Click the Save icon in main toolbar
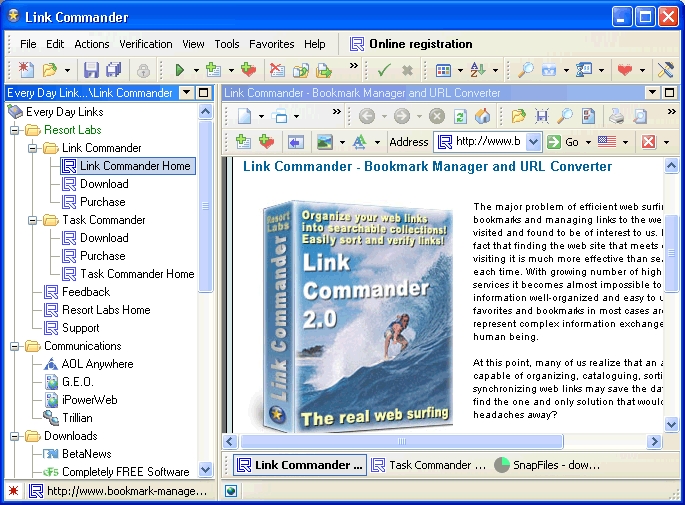Image resolution: width=685 pixels, height=505 pixels. tap(91, 70)
